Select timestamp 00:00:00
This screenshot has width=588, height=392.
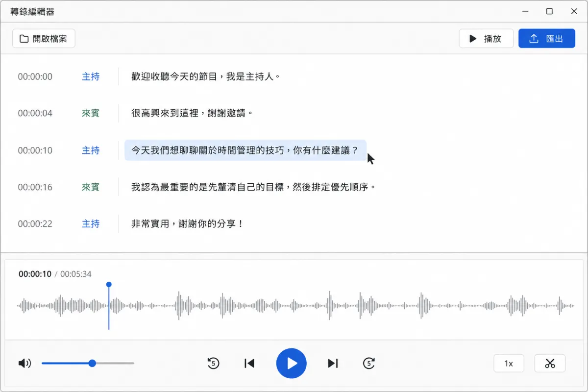(35, 77)
